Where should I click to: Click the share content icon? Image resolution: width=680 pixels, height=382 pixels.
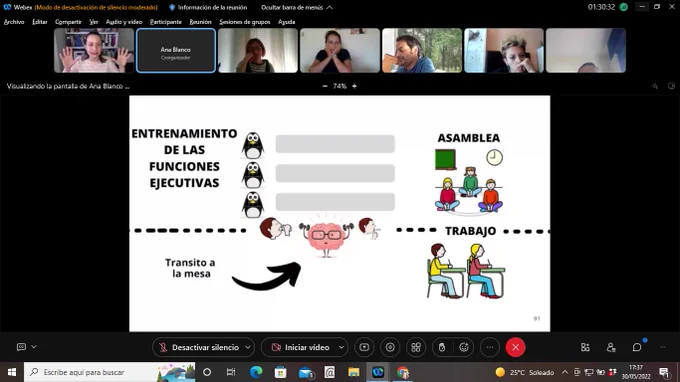(x=364, y=347)
